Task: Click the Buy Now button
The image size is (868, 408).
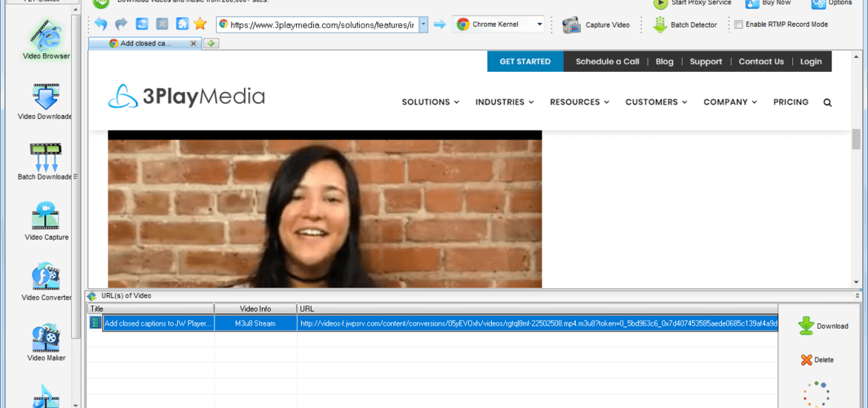Action: point(768,3)
